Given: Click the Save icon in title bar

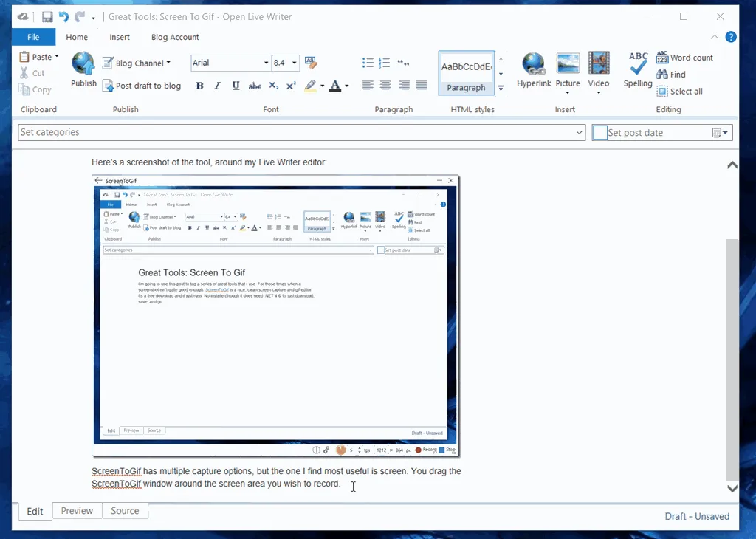Looking at the screenshot, I should tap(47, 16).
